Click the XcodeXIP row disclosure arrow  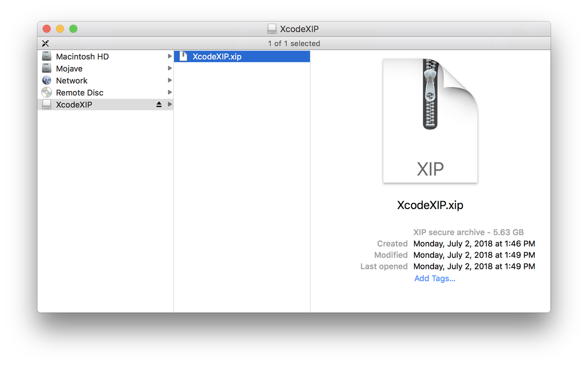[170, 105]
